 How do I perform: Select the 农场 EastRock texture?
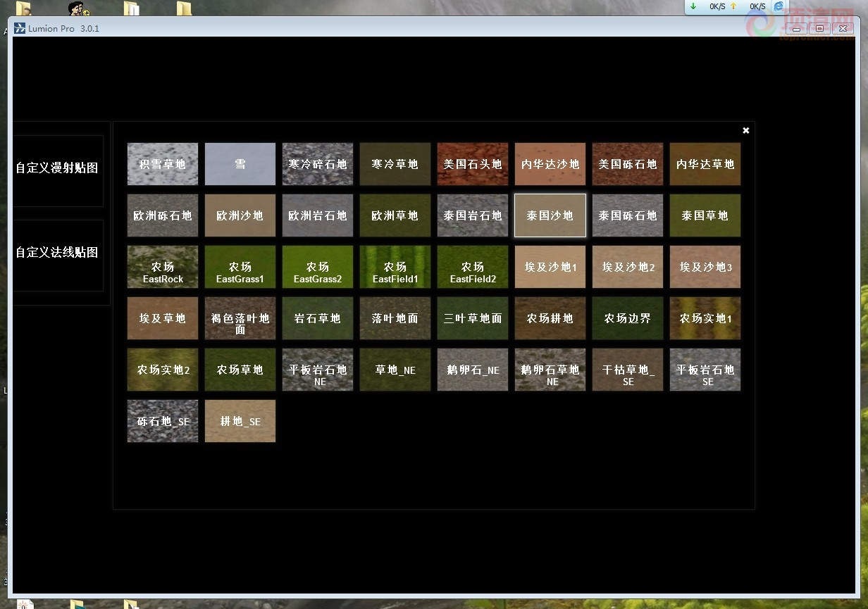point(163,267)
